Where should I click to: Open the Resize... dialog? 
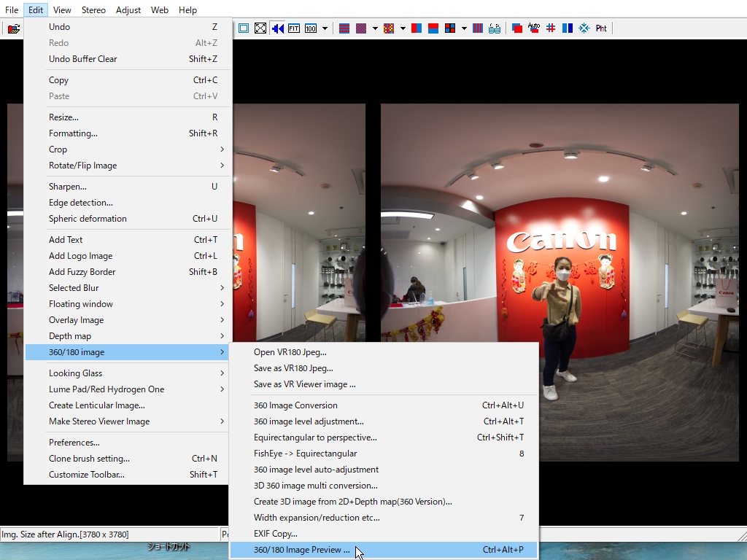click(128, 117)
